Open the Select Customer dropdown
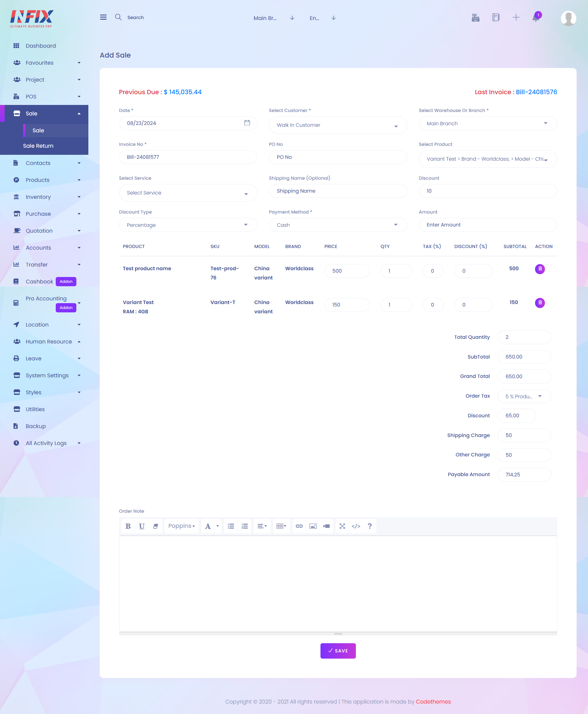The image size is (588, 714). tap(338, 125)
